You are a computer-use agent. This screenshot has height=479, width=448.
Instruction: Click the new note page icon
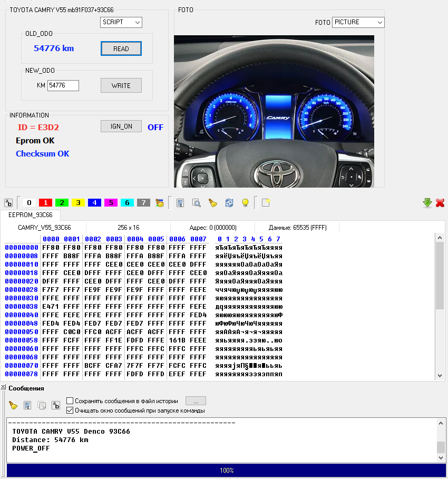266,203
